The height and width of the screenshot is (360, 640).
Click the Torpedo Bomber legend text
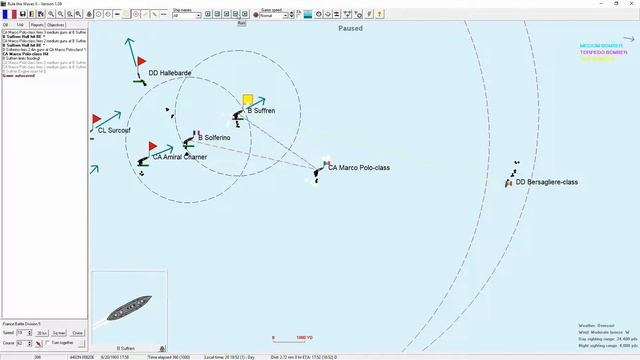604,52
